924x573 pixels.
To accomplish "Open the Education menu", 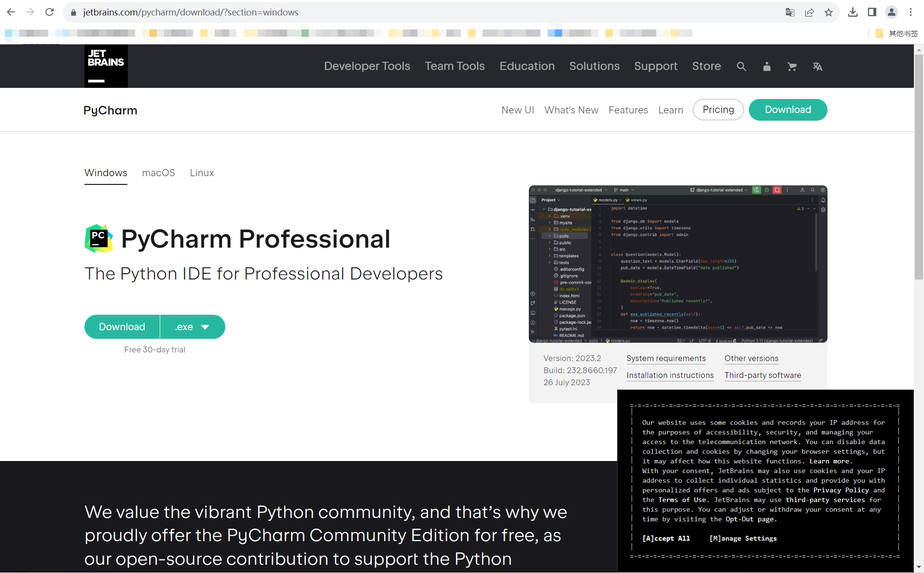I will [527, 66].
